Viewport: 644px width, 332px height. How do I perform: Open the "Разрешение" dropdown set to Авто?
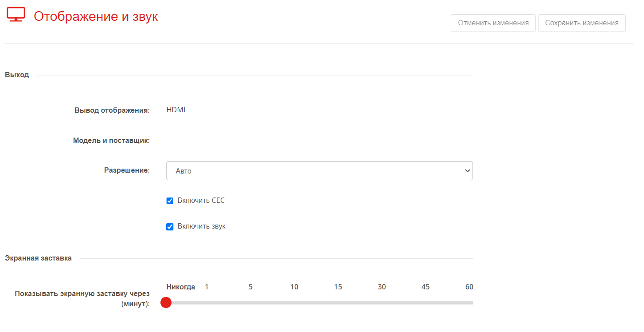tap(320, 170)
